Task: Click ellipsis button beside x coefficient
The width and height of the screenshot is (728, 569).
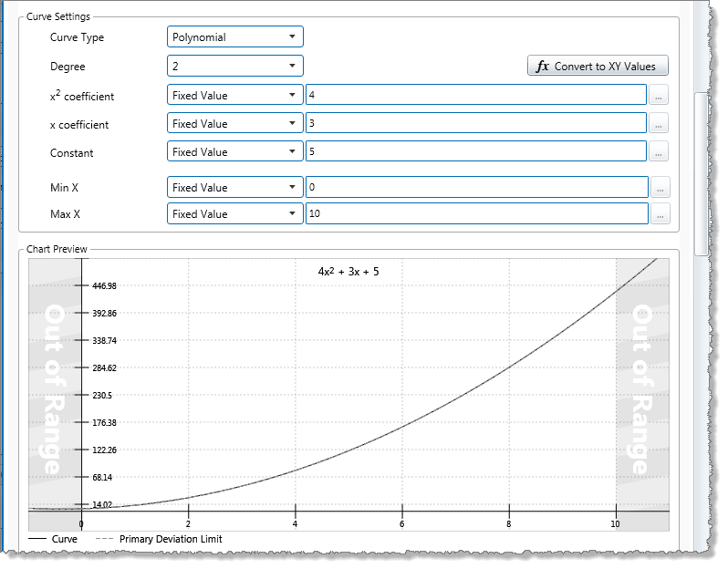Action: 660,124
